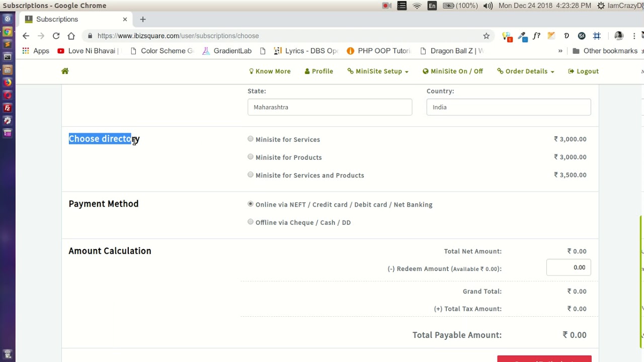Click the 'Total Payable Amount:' label

[457, 335]
